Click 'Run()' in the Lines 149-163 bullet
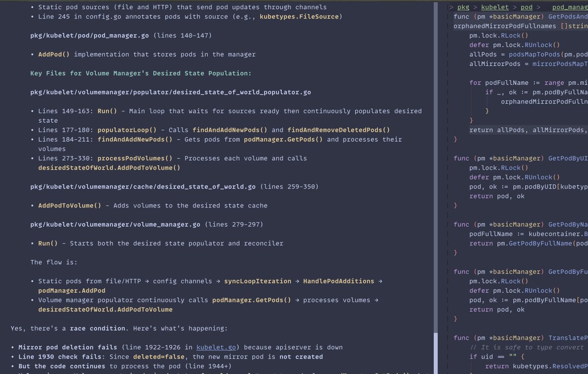This screenshot has height=374, width=588. click(x=107, y=111)
